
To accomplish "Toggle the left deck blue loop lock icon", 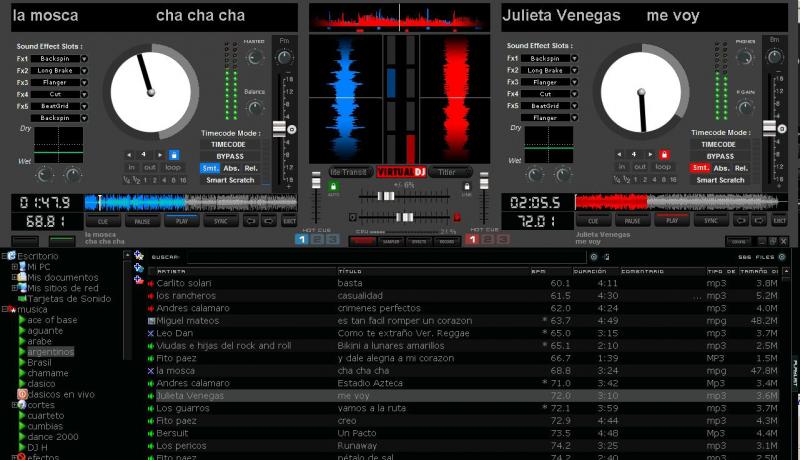I will pos(174,155).
